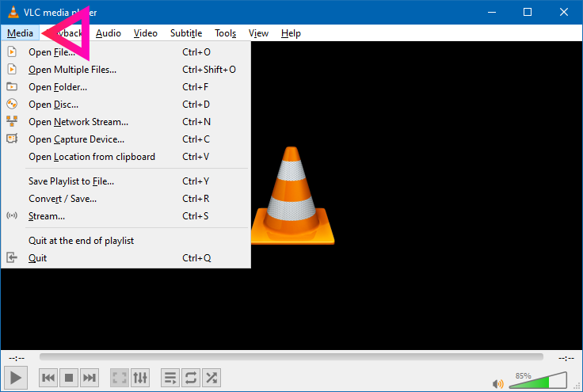The height and width of the screenshot is (392, 583).
Task: Choose Stream... menu entry
Action: pos(126,216)
